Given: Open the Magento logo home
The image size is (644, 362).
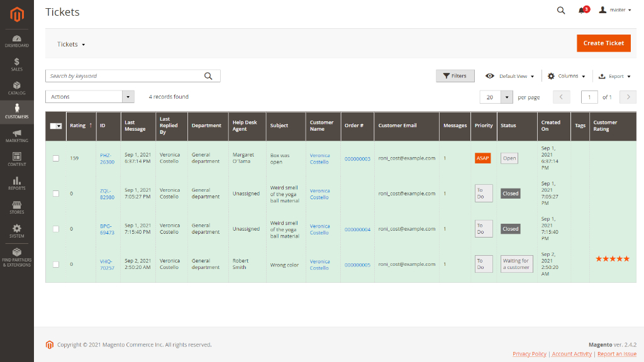Looking at the screenshot, I should (17, 14).
